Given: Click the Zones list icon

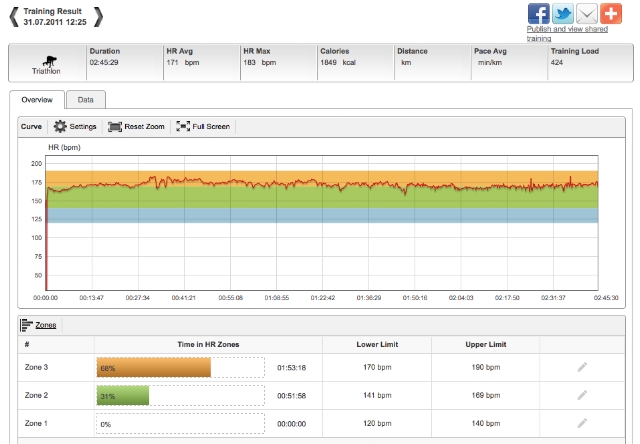Looking at the screenshot, I should click(x=26, y=325).
